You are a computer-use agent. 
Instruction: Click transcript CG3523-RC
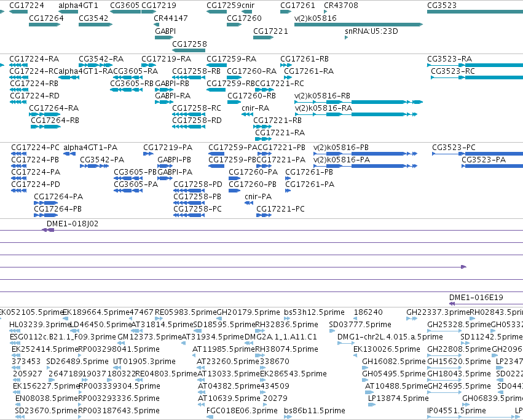coord(453,71)
